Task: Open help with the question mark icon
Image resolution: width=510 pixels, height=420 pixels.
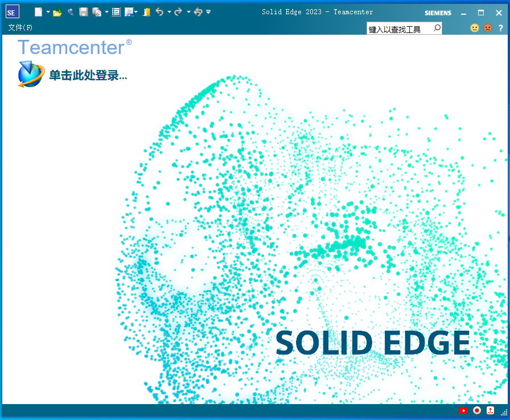Action: point(501,28)
